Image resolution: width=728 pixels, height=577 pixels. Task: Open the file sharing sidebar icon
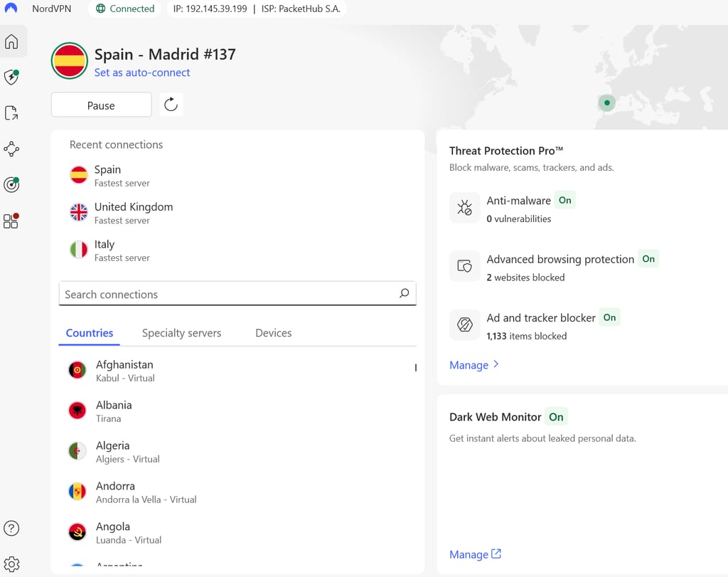click(11, 113)
